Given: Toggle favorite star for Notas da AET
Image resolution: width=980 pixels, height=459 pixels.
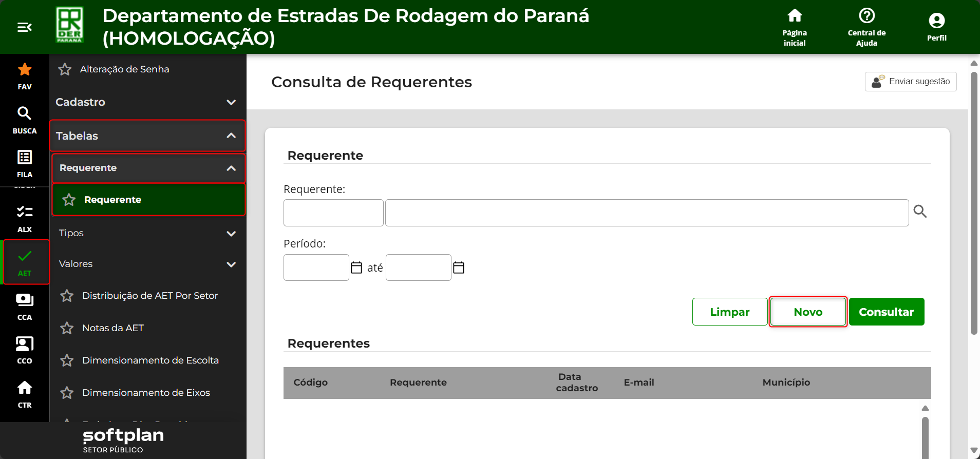Looking at the screenshot, I should (67, 328).
